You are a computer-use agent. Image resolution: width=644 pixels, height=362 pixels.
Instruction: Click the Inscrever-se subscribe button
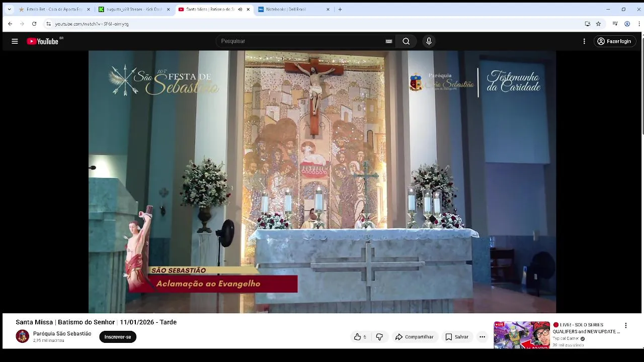coord(118,337)
